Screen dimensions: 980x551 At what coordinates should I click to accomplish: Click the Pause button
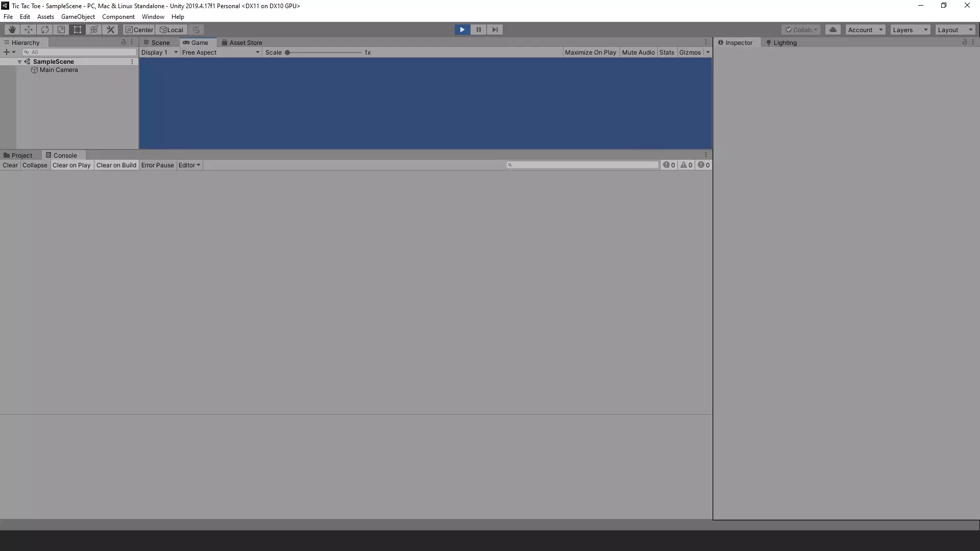coord(478,29)
